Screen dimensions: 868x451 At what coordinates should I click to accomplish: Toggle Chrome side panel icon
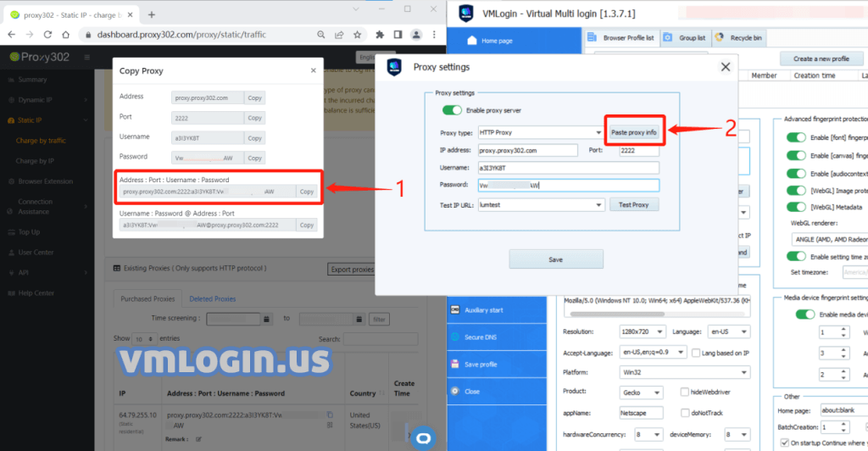click(x=398, y=34)
